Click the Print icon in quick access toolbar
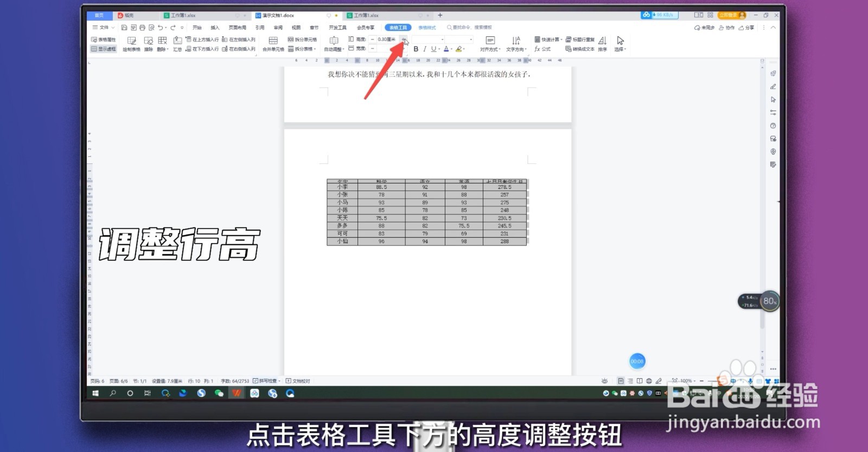 (x=142, y=27)
